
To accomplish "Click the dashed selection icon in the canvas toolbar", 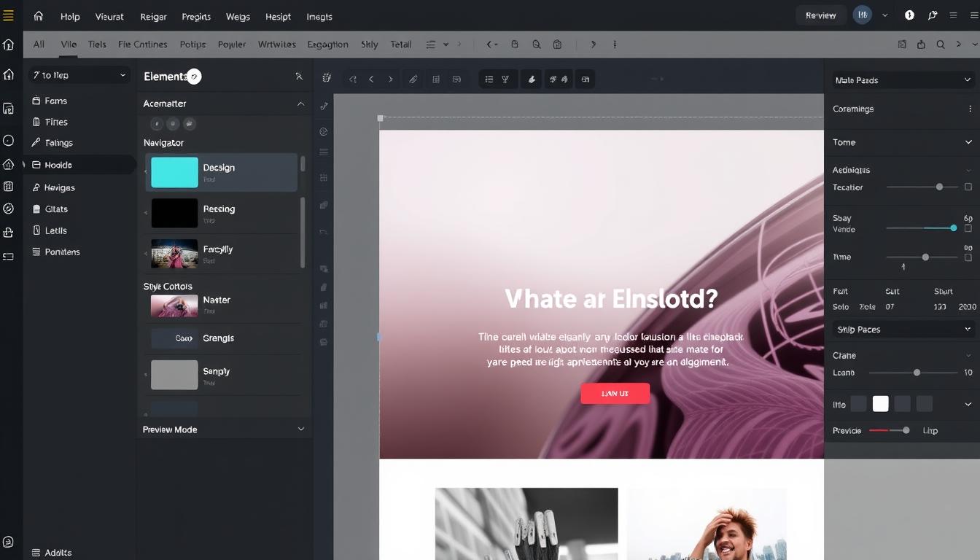I will click(x=327, y=78).
